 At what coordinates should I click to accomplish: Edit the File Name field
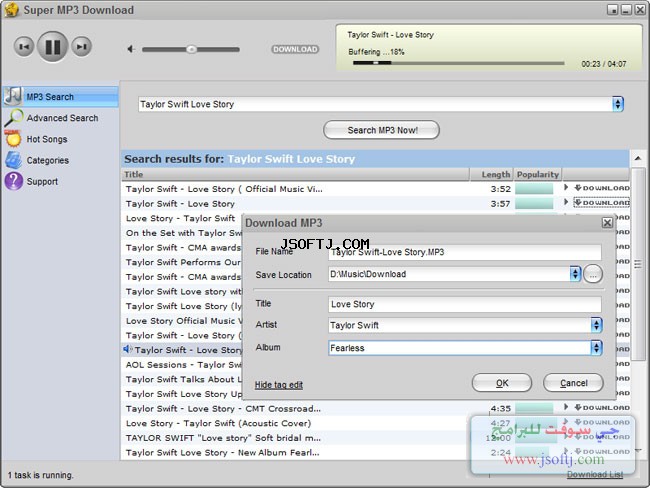464,252
